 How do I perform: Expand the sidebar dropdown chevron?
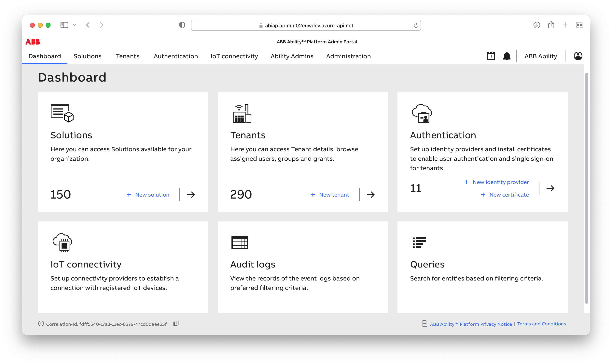74,25
